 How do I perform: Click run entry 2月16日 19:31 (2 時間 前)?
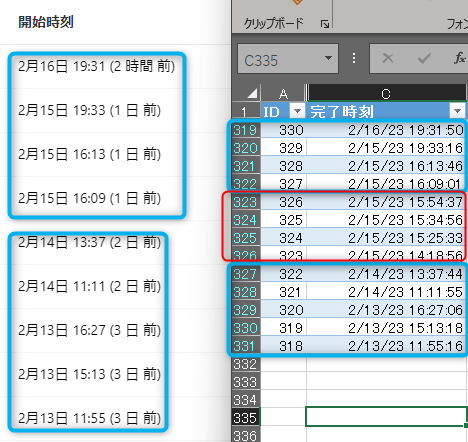point(97,66)
